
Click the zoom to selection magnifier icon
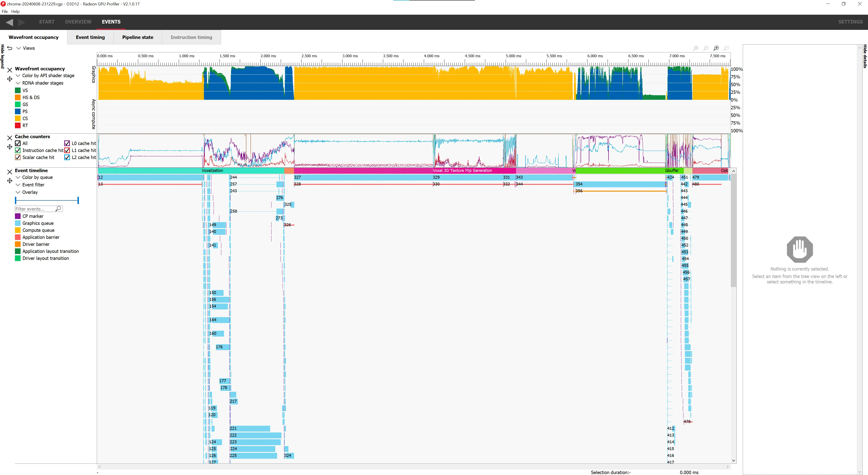coord(696,48)
